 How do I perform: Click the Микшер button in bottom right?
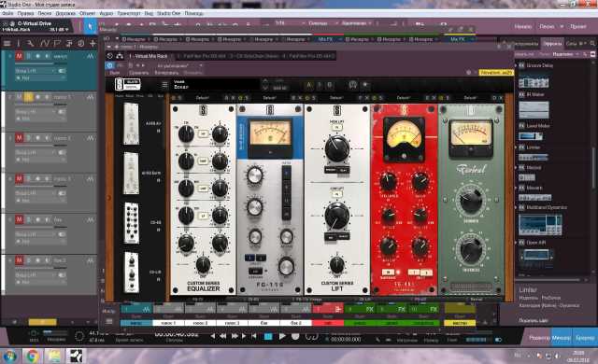(561, 338)
